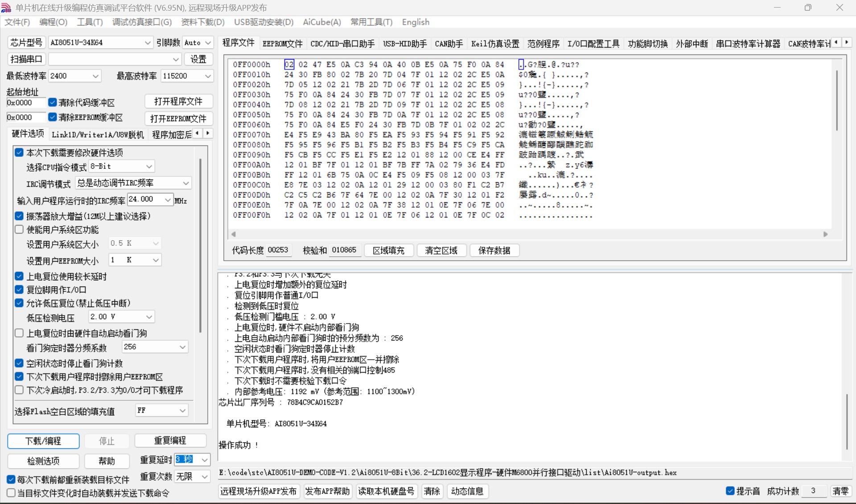Enable 上电复位时由硬件自动启动看门狗 checkbox
Viewport: 856px width, 504px height.
19,333
